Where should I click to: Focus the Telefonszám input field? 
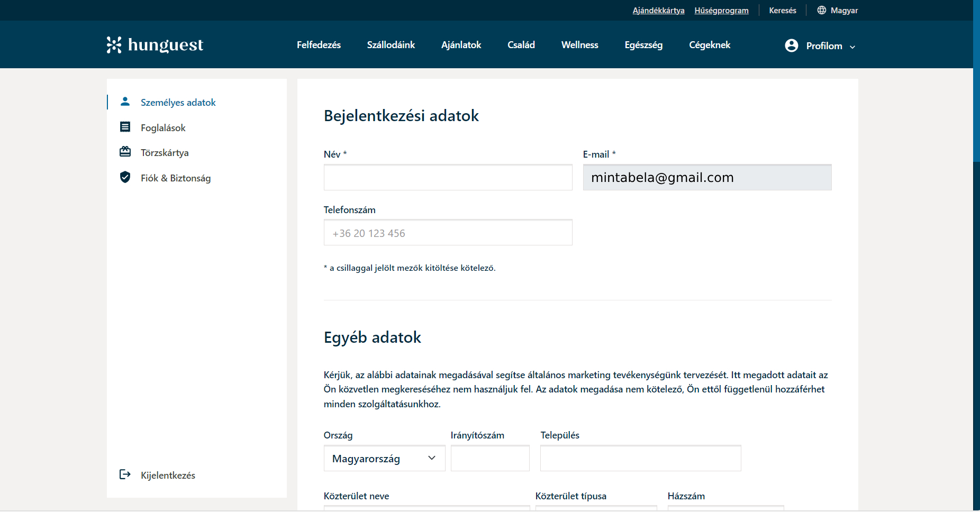tap(448, 233)
